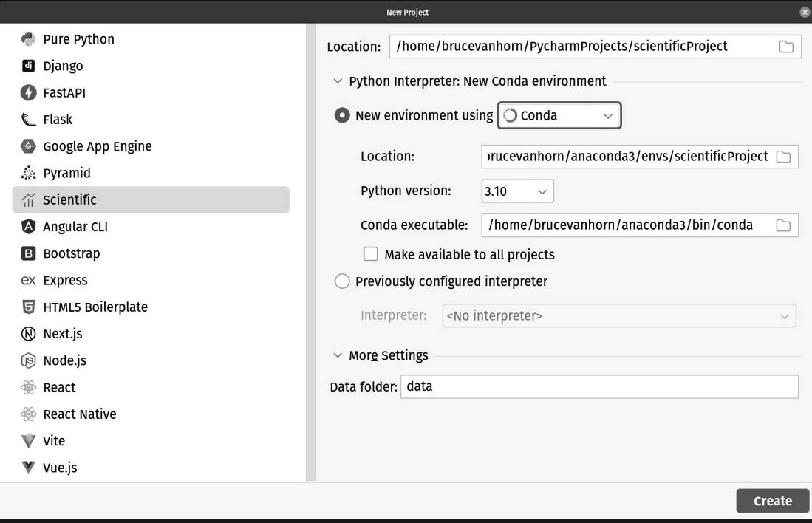The width and height of the screenshot is (812, 523).
Task: Click the Conda ring icon in dropdown
Action: click(x=510, y=115)
